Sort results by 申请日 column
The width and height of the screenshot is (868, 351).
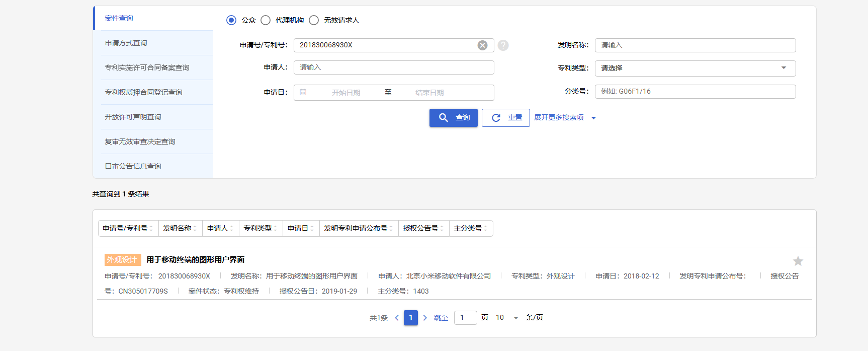[301, 228]
